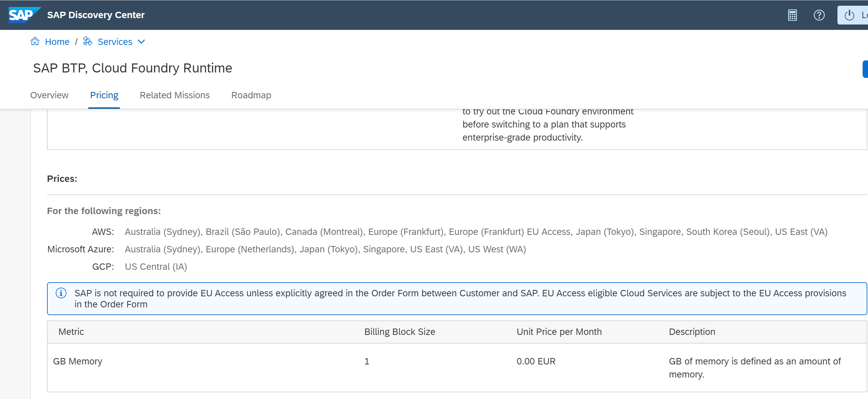Click the Microsoft Azure regions label

point(81,249)
